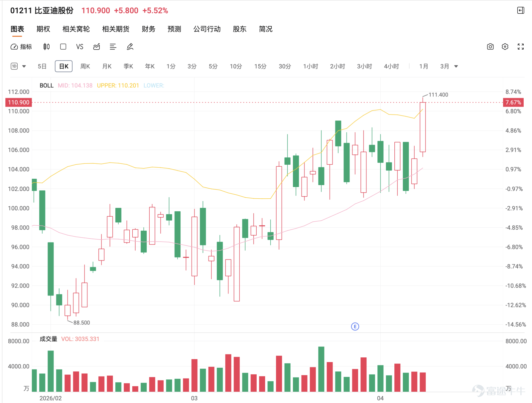Open the VS comparison tool
Viewport: 532px width, 403px height.
[80, 47]
